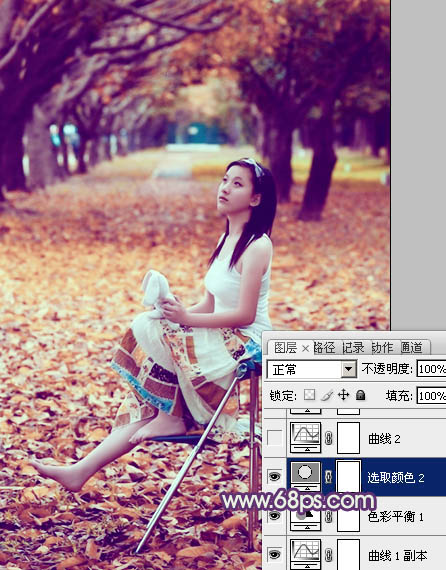
Task: Switch to the 动作 (Actions) tab
Action: click(382, 348)
